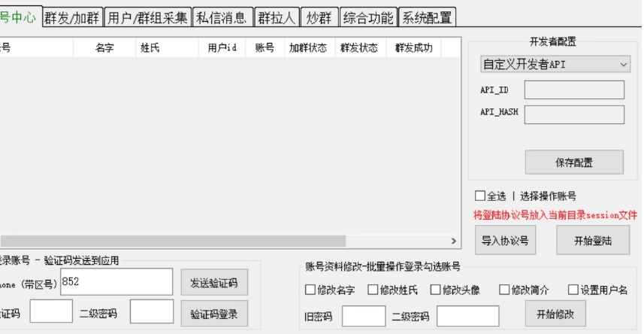This screenshot has width=644, height=334.
Task: Click the 验证码 input field
Action: pyautogui.click(x=51, y=311)
